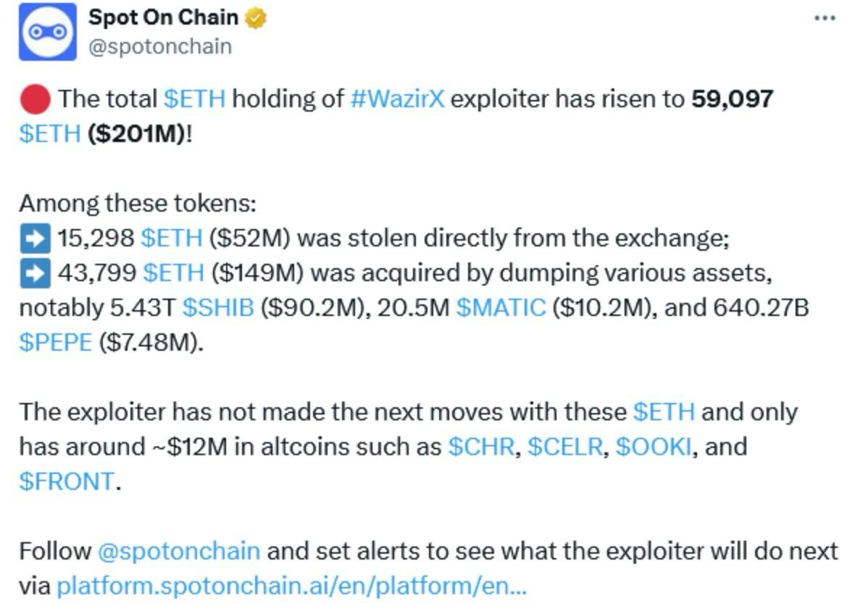The width and height of the screenshot is (855, 616).
Task: Click the Spot On Chain profile avatar
Action: tap(48, 33)
